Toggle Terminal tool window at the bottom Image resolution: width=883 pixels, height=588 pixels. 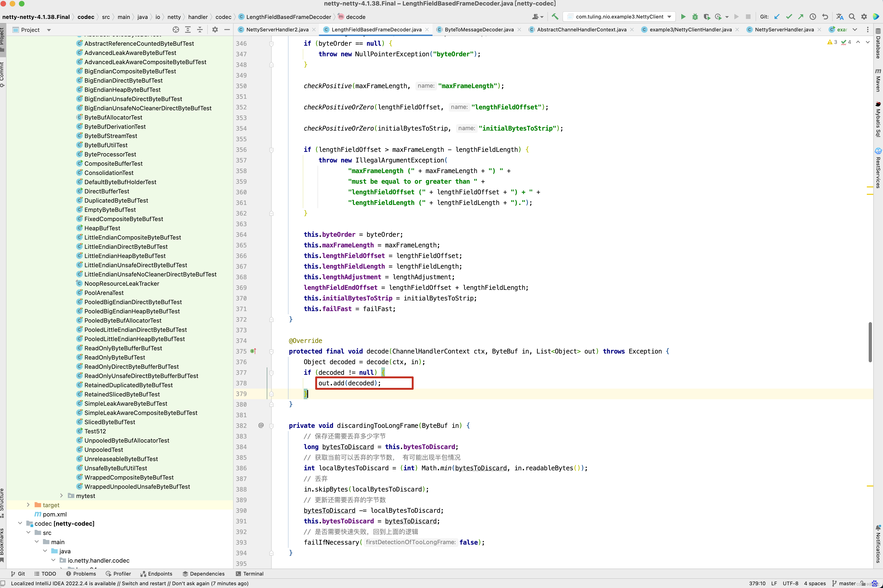pyautogui.click(x=249, y=574)
